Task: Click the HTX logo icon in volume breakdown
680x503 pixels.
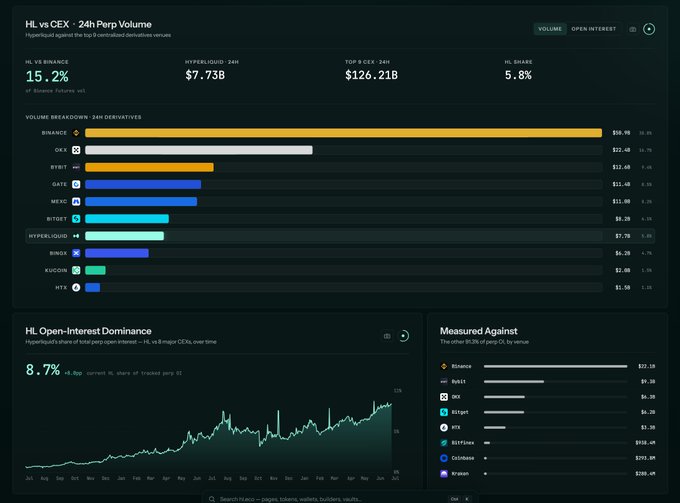Action: [x=76, y=287]
